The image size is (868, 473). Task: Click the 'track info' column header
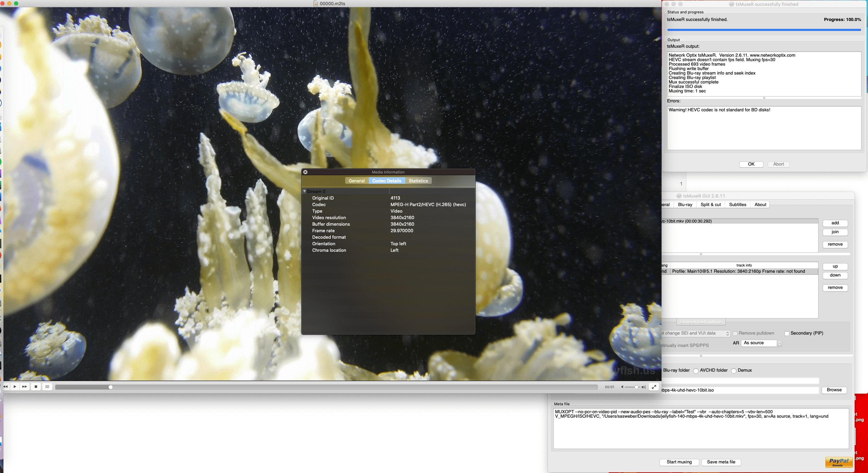744,265
